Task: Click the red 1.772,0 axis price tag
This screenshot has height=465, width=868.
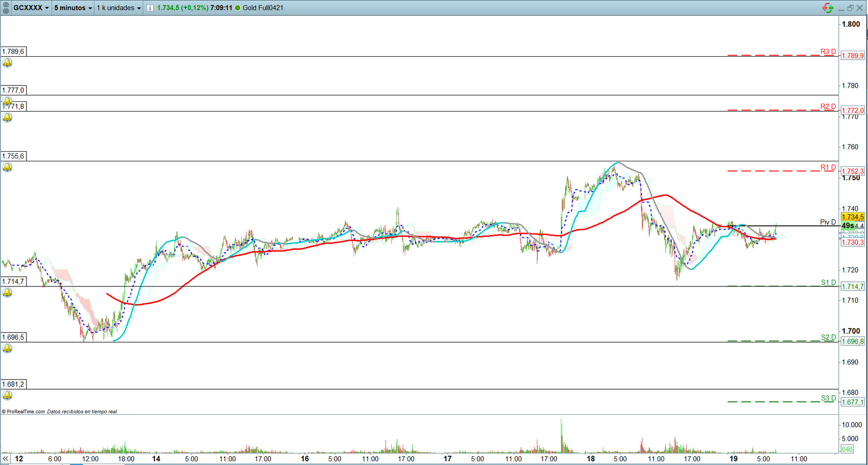Action: click(x=853, y=111)
